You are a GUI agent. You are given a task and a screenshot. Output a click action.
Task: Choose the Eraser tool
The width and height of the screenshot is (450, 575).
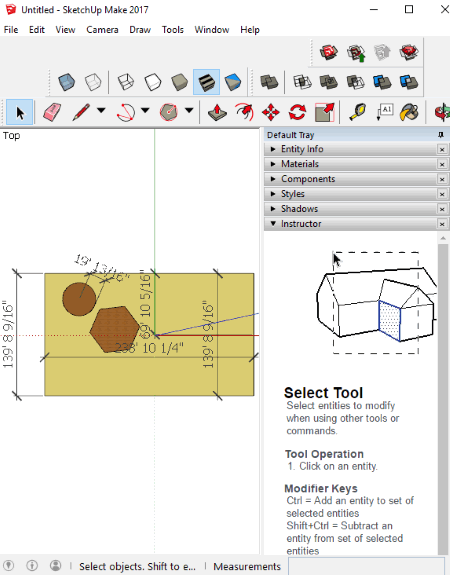(52, 112)
